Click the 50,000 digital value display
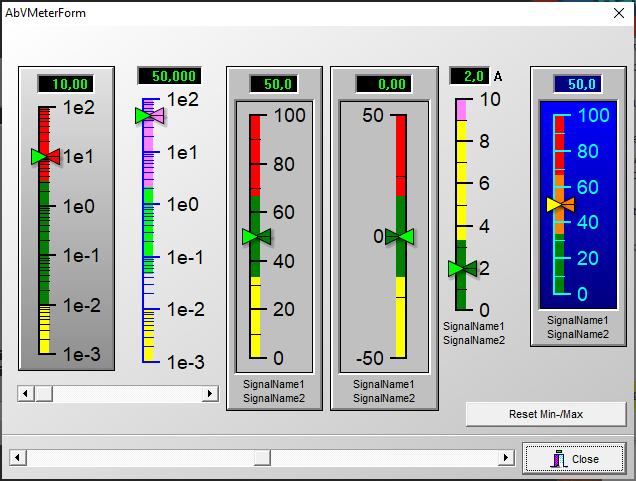The width and height of the screenshot is (636, 481). click(x=170, y=76)
